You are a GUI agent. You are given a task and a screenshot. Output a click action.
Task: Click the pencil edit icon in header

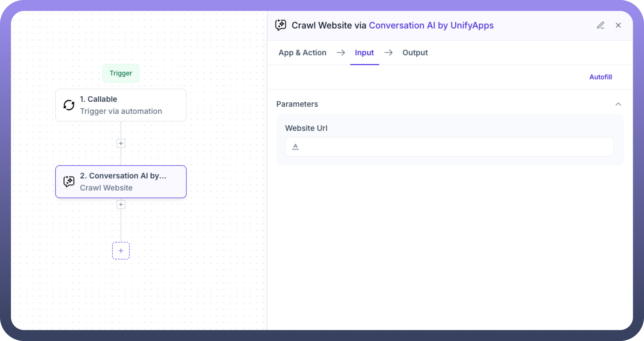coord(601,25)
